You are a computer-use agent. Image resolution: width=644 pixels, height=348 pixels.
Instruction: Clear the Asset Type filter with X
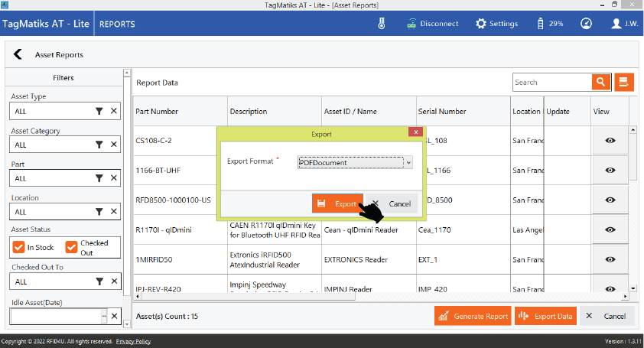114,111
